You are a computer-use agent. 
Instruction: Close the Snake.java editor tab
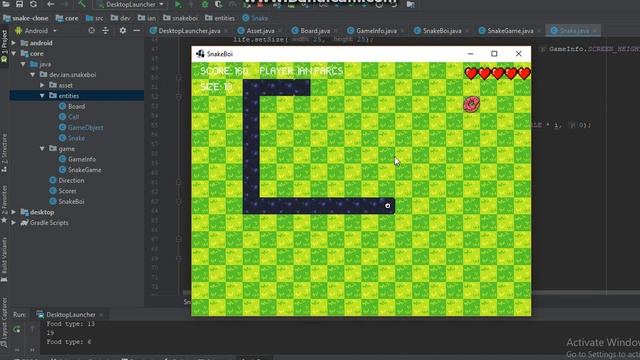[x=595, y=31]
